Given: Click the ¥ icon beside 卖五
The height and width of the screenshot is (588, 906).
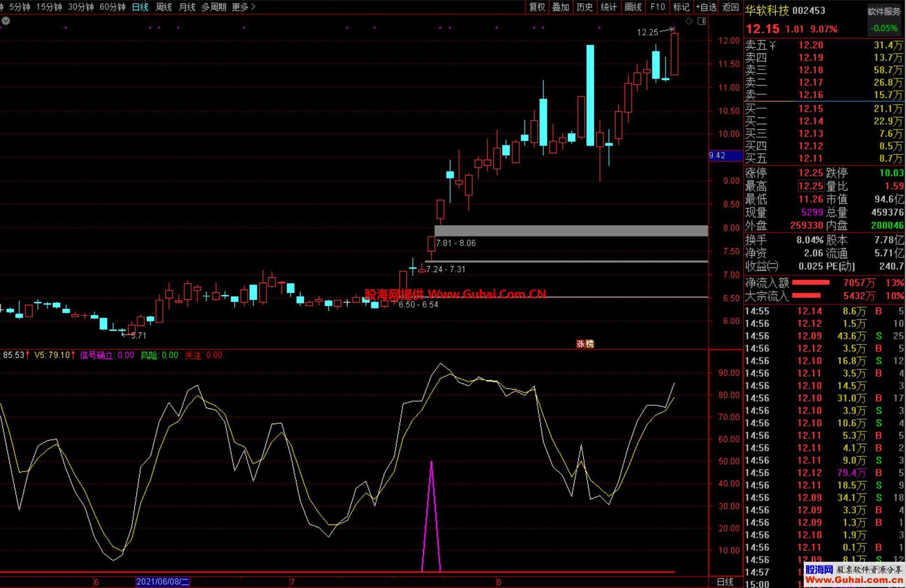Looking at the screenshot, I should pyautogui.click(x=772, y=45).
